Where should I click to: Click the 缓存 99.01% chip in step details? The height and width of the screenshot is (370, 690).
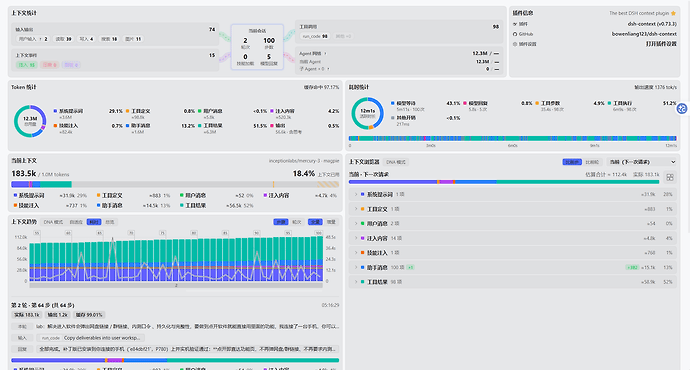[88, 315]
